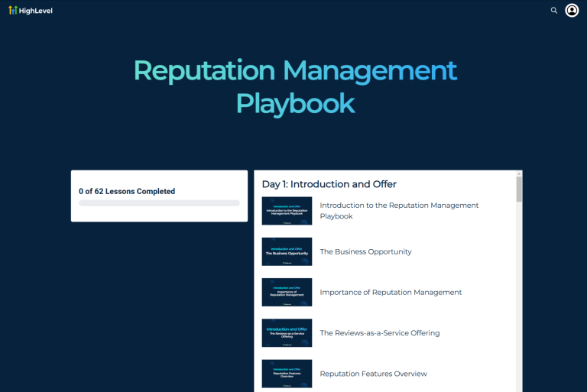Click the Reviews-as-a-Service Offering thumbnail
587x392 pixels.
click(x=287, y=333)
